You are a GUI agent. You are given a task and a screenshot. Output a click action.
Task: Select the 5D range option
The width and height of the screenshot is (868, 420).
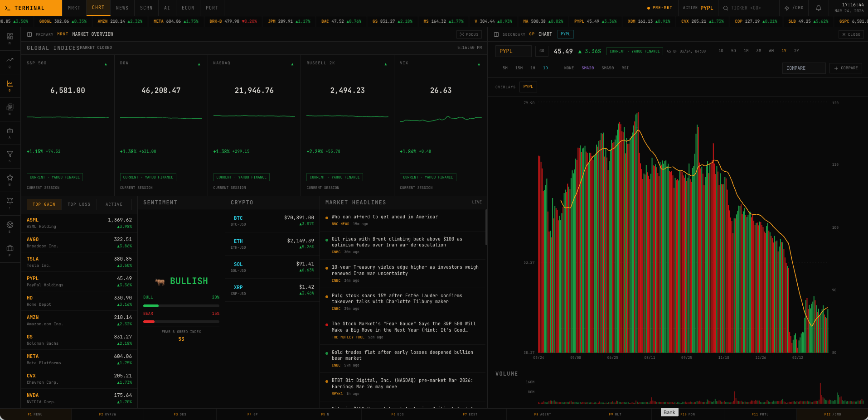point(733,51)
